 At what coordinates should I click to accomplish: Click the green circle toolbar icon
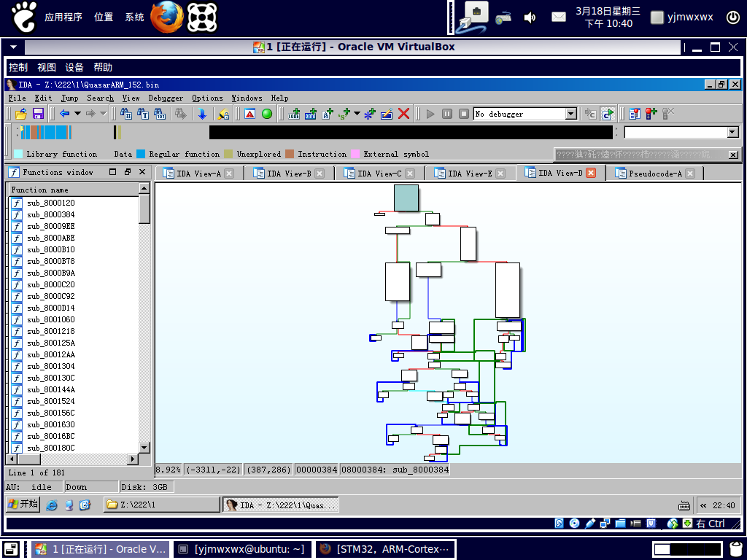(267, 114)
